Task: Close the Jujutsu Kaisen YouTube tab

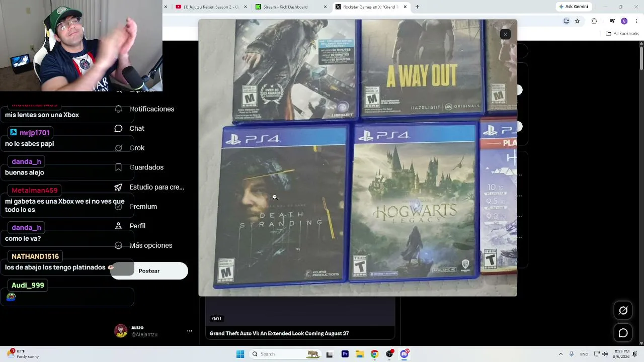Action: [x=246, y=7]
